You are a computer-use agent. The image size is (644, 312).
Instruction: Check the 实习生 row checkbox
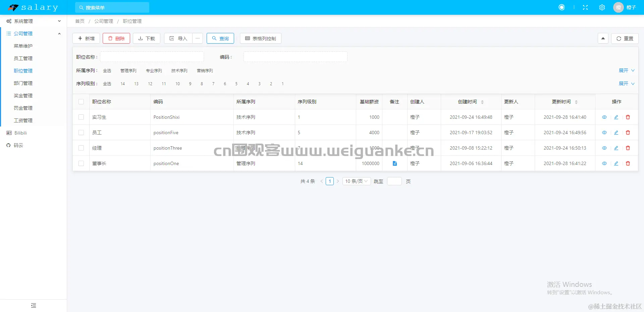[x=81, y=117]
